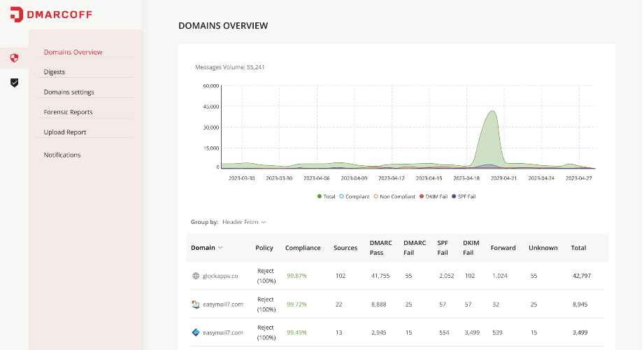Click the red shield sidebar icon
644x350 pixels.
tap(14, 57)
